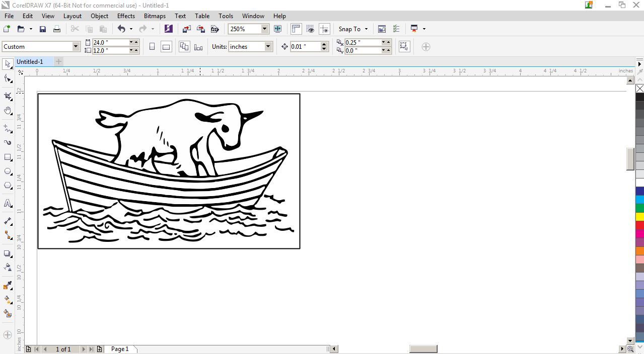This screenshot has width=644, height=354.
Task: Select the Text tool
Action: (x=8, y=203)
